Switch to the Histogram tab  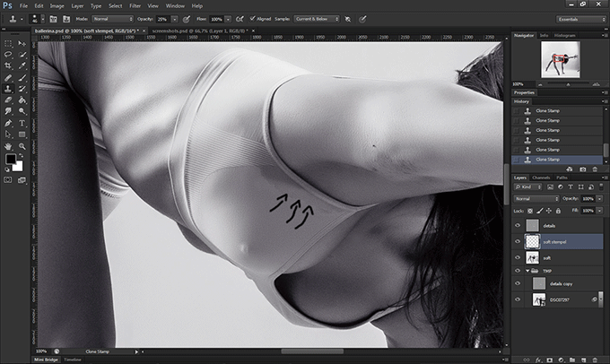tap(564, 35)
